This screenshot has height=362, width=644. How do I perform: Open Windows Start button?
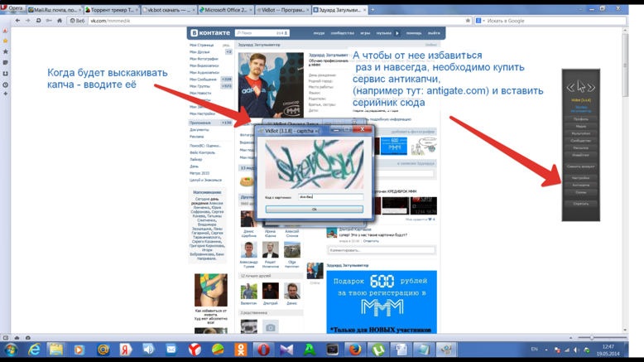point(11,350)
